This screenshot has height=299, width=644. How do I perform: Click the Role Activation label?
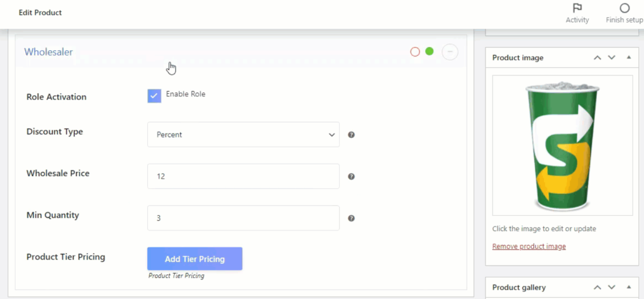point(57,97)
